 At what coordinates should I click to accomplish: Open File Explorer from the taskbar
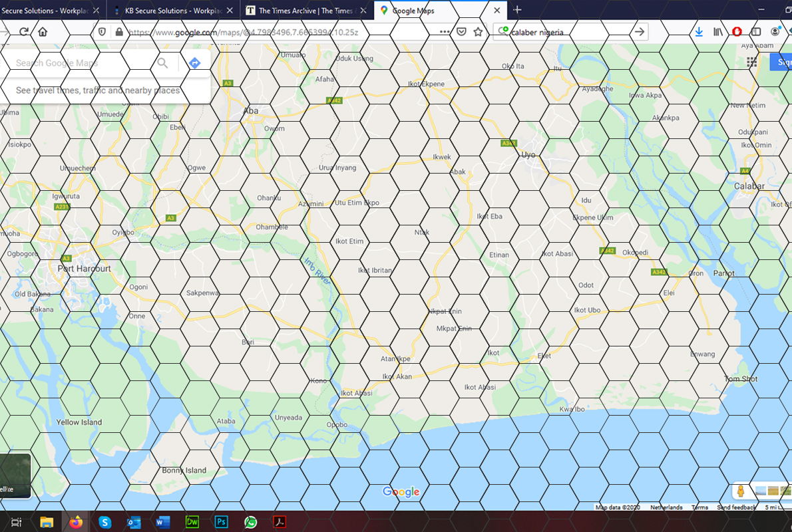(47, 523)
